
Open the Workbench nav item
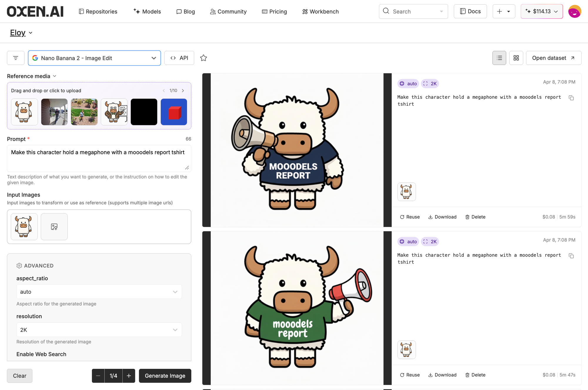[x=320, y=11]
